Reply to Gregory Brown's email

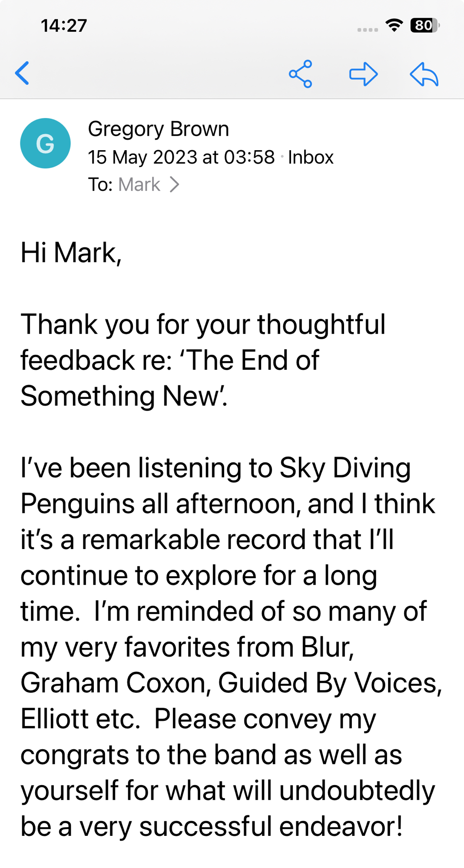coord(424,74)
